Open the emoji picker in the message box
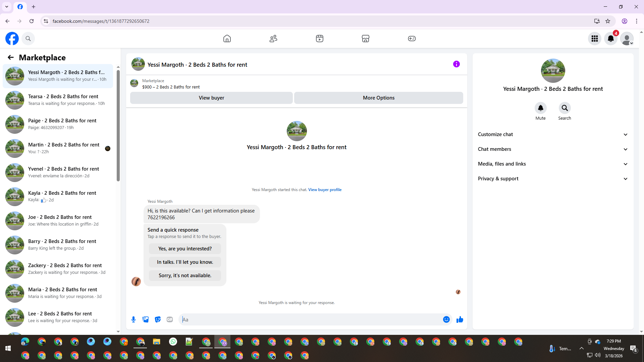The height and width of the screenshot is (362, 644). (x=446, y=319)
